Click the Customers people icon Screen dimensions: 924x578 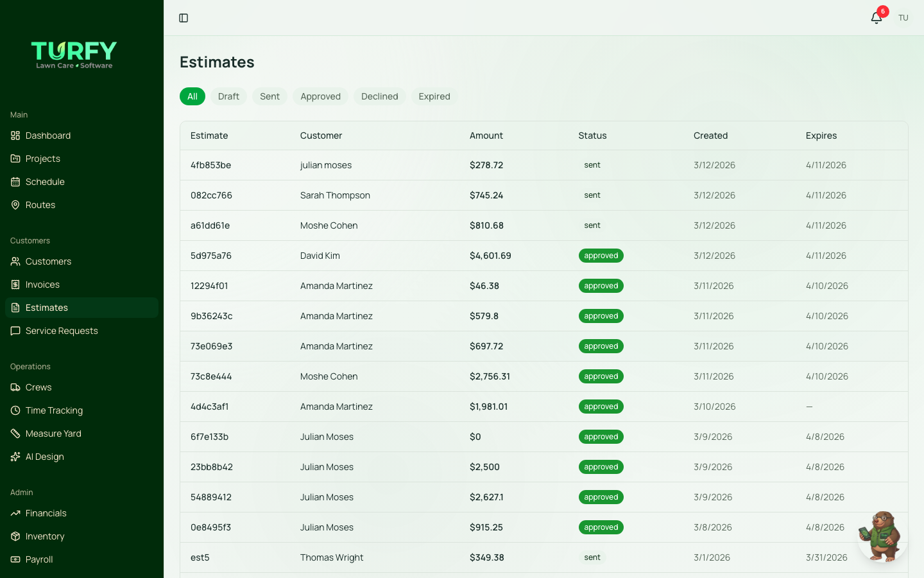click(x=15, y=261)
